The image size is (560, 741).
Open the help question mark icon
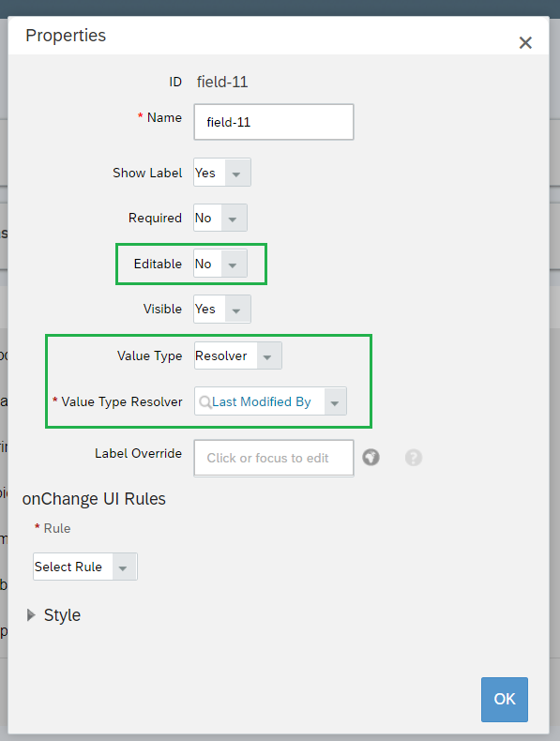click(x=414, y=458)
